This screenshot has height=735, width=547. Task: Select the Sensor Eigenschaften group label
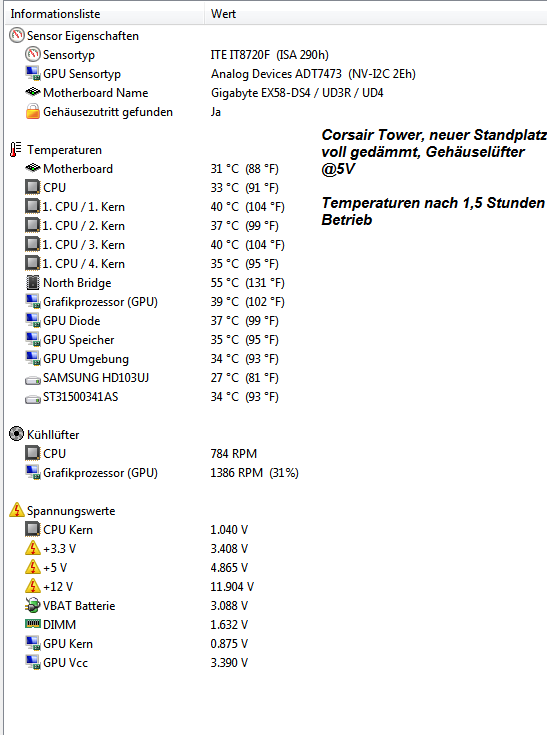pyautogui.click(x=83, y=36)
